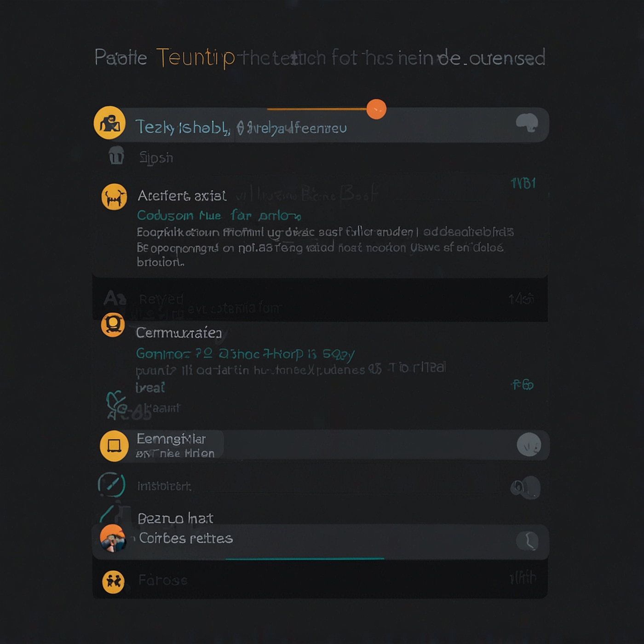Image resolution: width=644 pixels, height=644 pixels.
Task: Click the orange slider handle at top
Action: [376, 109]
